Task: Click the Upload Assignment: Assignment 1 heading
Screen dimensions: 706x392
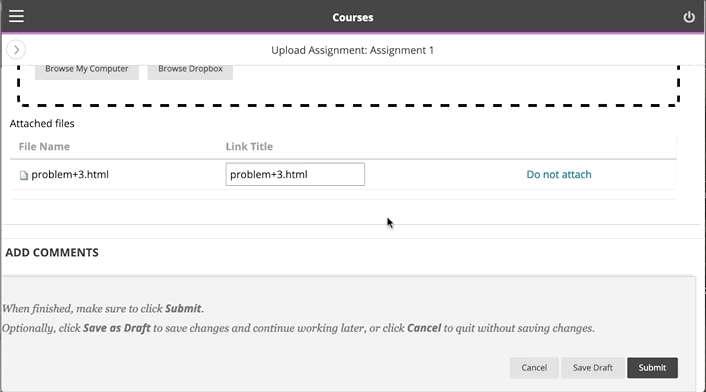Action: [353, 50]
